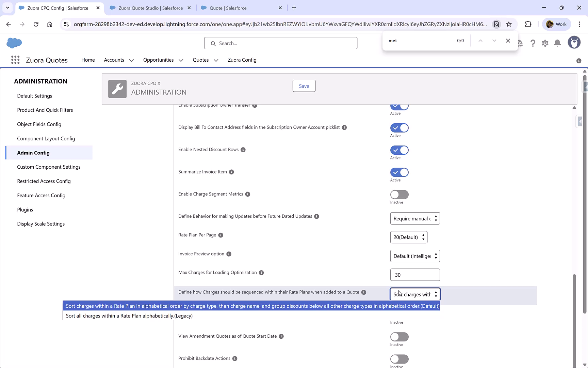Switch to the Zuora Quote Studio tab
Image resolution: width=588 pixels, height=368 pixels.
pyautogui.click(x=150, y=7)
